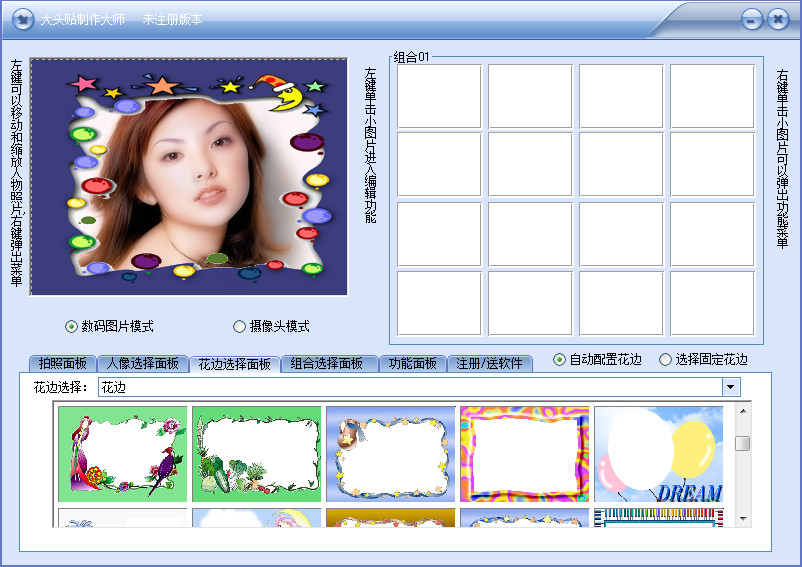Select the colorful psychedelic frame thumbnail
The height and width of the screenshot is (567, 802).
click(525, 454)
